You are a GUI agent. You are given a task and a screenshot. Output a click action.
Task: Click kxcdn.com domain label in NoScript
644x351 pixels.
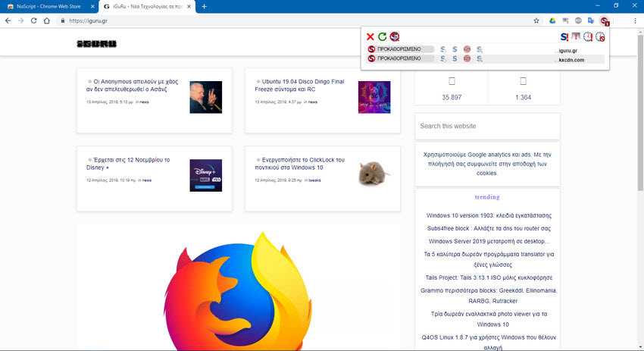click(571, 60)
